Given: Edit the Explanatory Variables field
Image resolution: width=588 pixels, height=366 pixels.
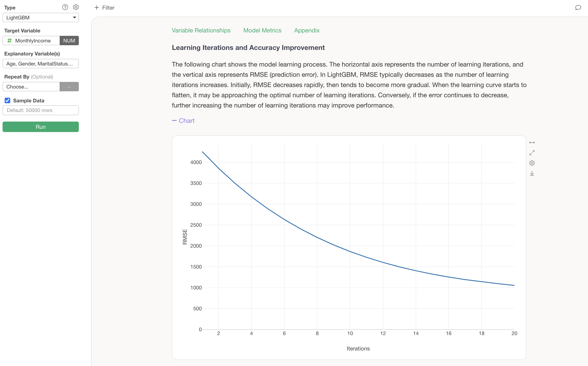Looking at the screenshot, I should pyautogui.click(x=41, y=64).
